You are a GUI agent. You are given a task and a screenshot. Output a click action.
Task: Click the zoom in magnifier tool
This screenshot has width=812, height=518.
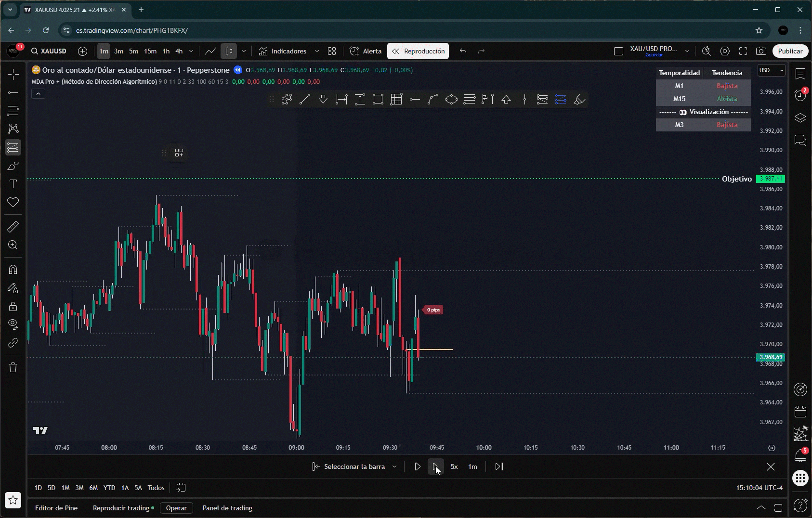pyautogui.click(x=13, y=245)
